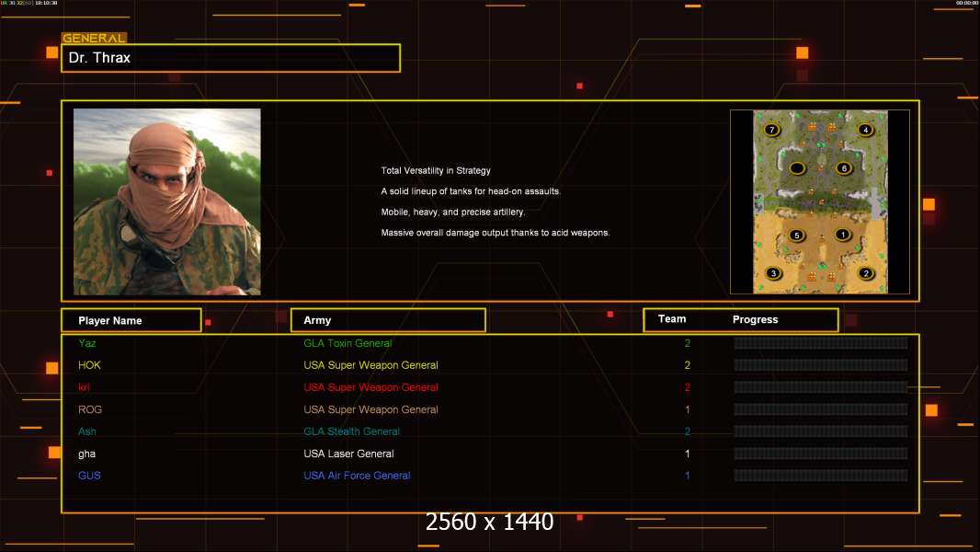The width and height of the screenshot is (980, 552).
Task: Click the 'solid lineup of tanks' description line
Action: [471, 191]
